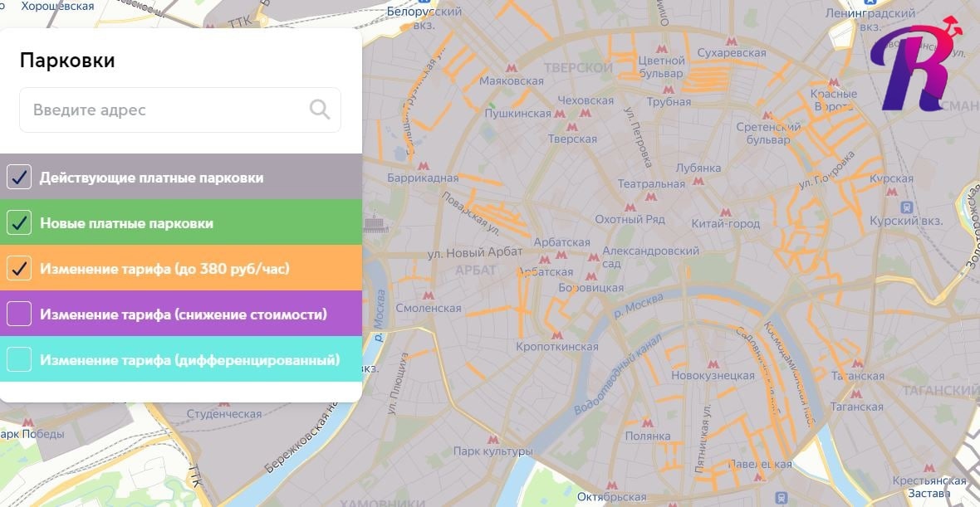Click the 'ул. Покровка' street label
The height and width of the screenshot is (507, 980).
pyautogui.click(x=826, y=169)
